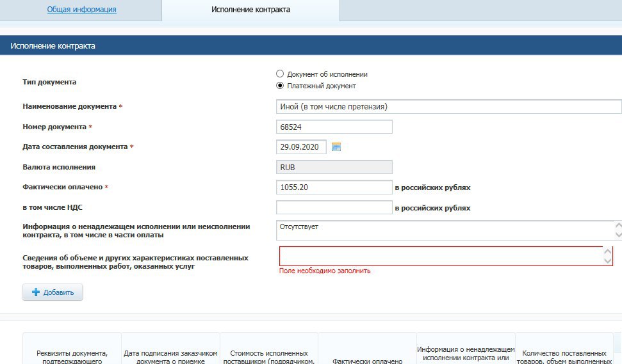Click the RUB currency field
Screen dimensions: 622x364
coord(334,167)
